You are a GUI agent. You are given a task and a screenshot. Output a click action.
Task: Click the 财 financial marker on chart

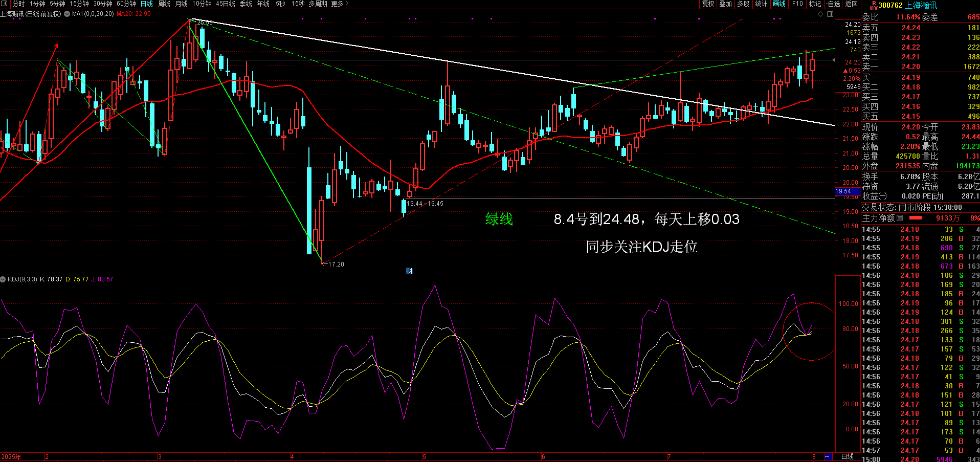pyautogui.click(x=409, y=271)
